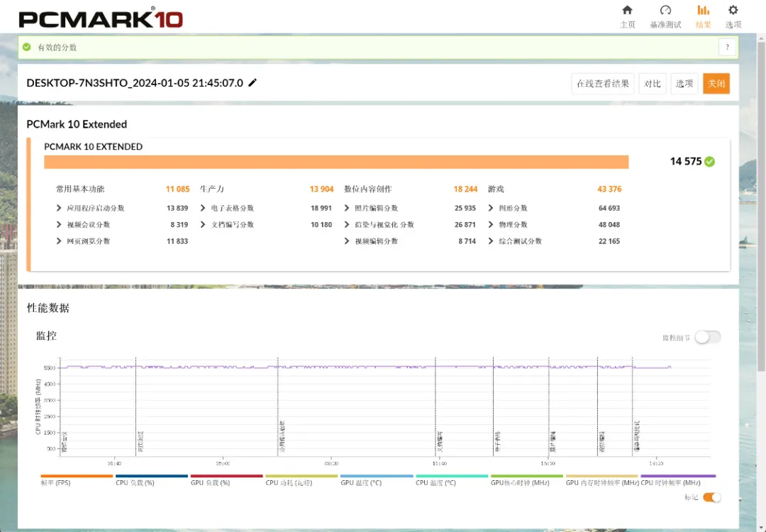This screenshot has height=532, width=766.
Task: Click the GPU 温度 (°C) legend swatch
Action: tap(377, 476)
